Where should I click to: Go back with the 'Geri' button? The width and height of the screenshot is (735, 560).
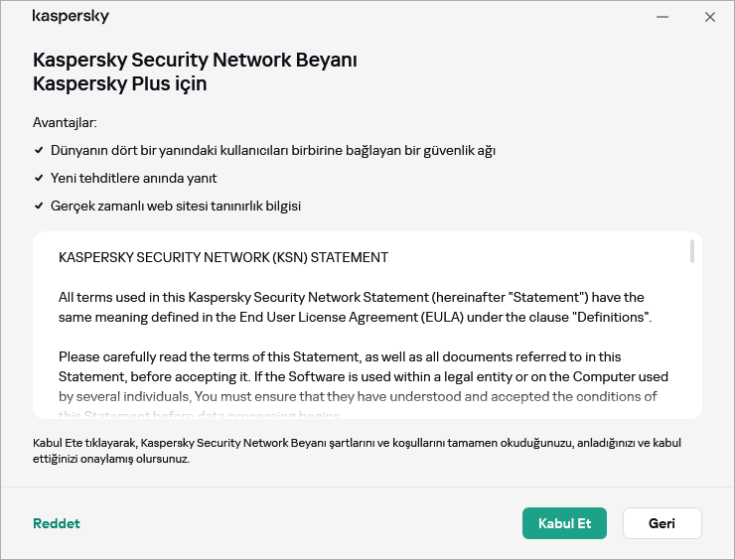[x=661, y=523]
